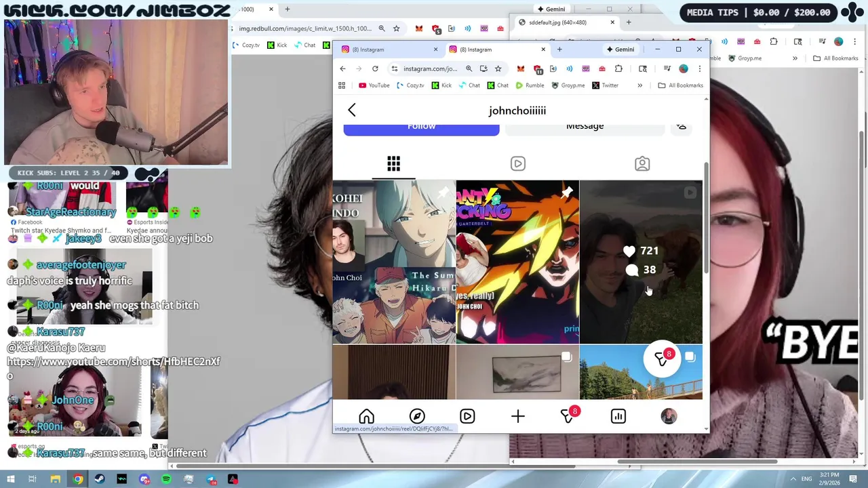868x488 pixels.
Task: Click the Gemini button in Instagram window
Action: pyautogui.click(x=620, y=49)
